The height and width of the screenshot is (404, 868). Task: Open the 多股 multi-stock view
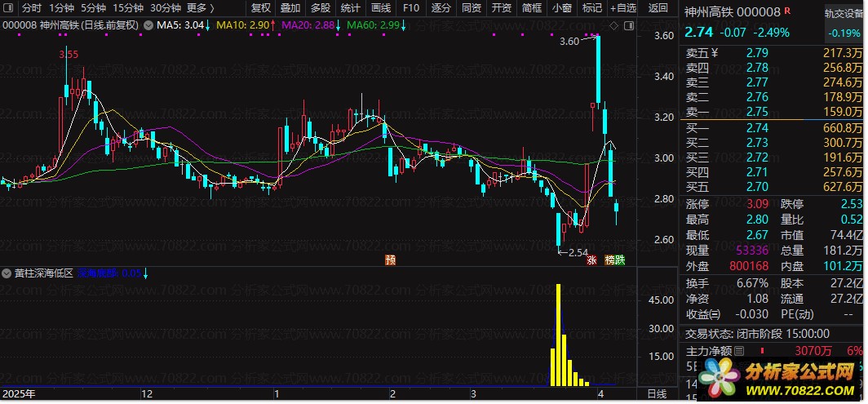(321, 8)
